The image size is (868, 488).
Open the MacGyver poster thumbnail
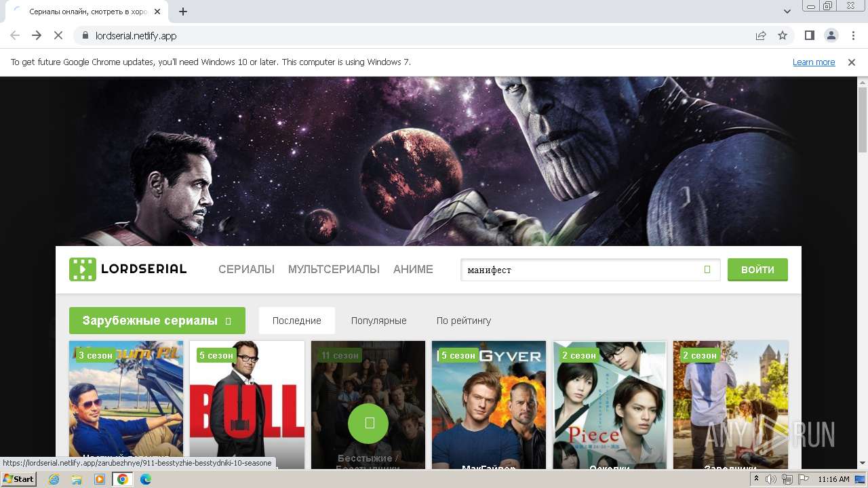pyautogui.click(x=489, y=405)
